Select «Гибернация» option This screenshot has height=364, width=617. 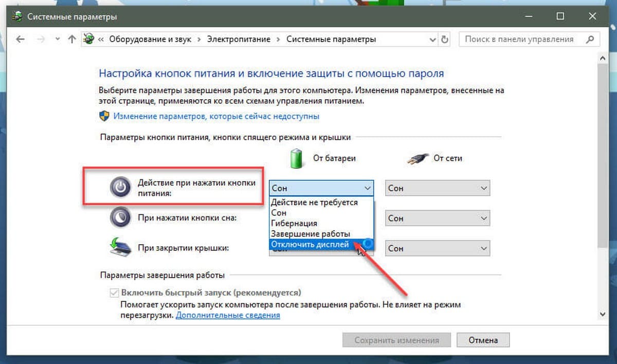321,223
